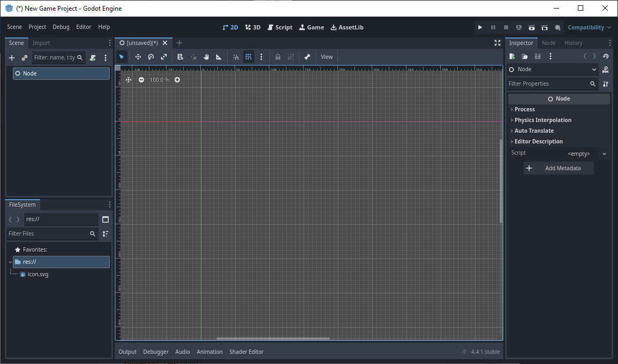This screenshot has height=364, width=618.
Task: Open the Debug menu
Action: click(61, 27)
